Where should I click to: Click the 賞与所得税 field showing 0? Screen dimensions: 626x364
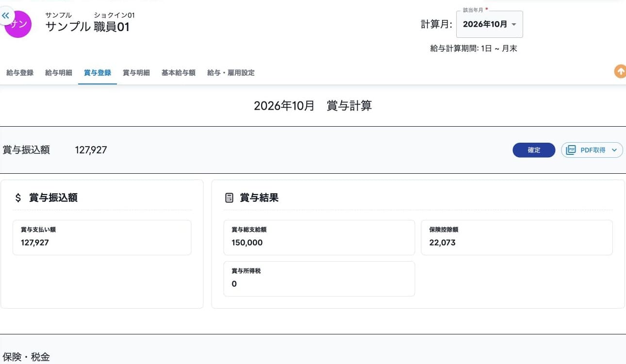319,279
